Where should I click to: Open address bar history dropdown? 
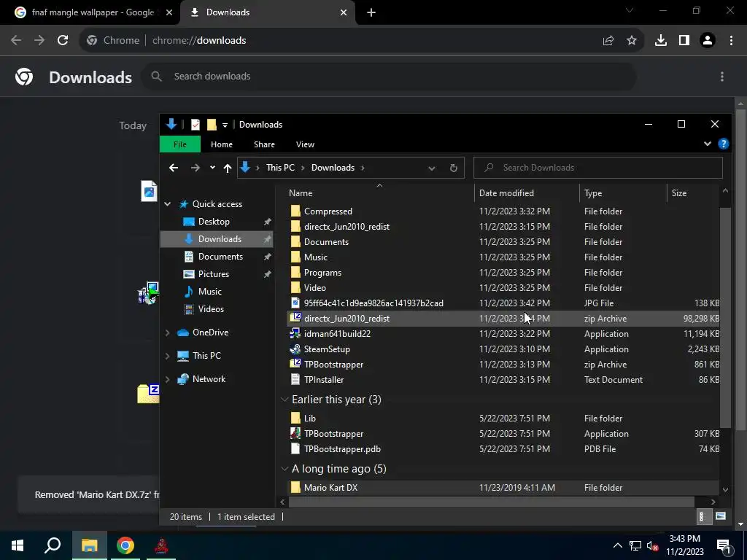point(432,168)
